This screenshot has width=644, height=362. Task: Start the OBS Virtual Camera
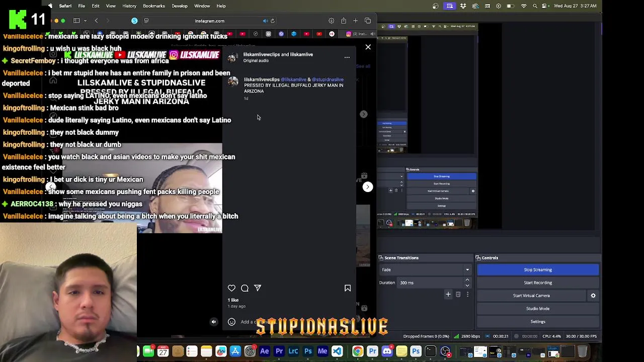click(x=531, y=296)
